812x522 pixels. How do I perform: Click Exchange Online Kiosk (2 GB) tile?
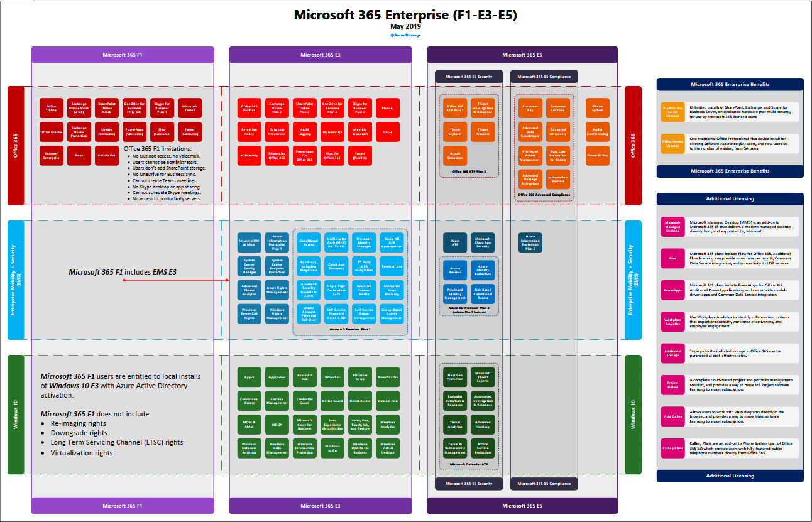(x=79, y=107)
